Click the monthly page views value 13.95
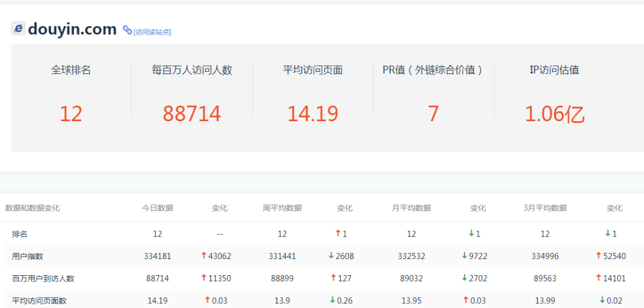The image size is (644, 308). click(x=411, y=301)
